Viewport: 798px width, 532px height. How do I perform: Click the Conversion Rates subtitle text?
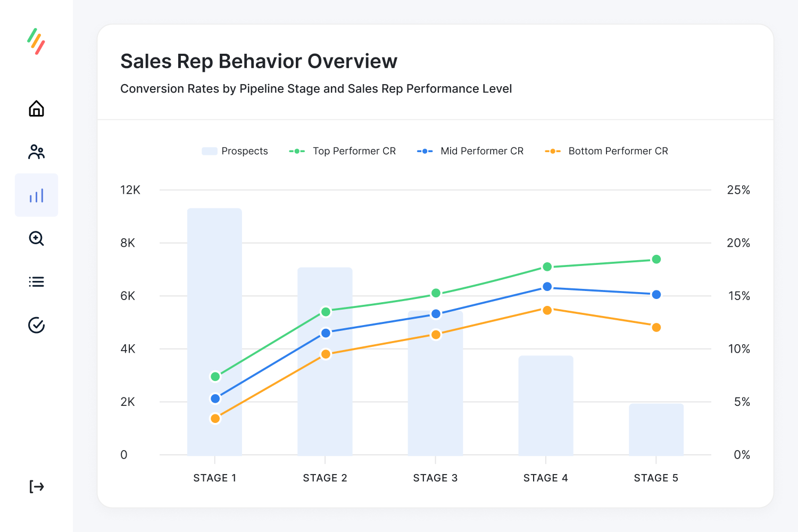pos(316,88)
